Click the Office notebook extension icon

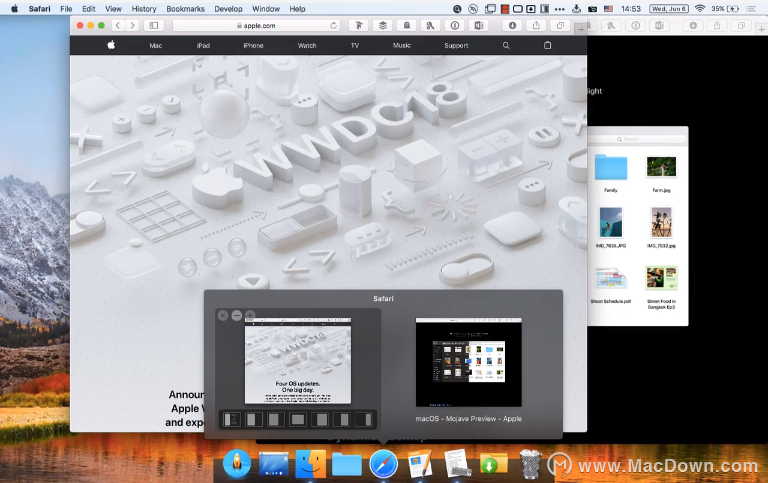coord(479,25)
